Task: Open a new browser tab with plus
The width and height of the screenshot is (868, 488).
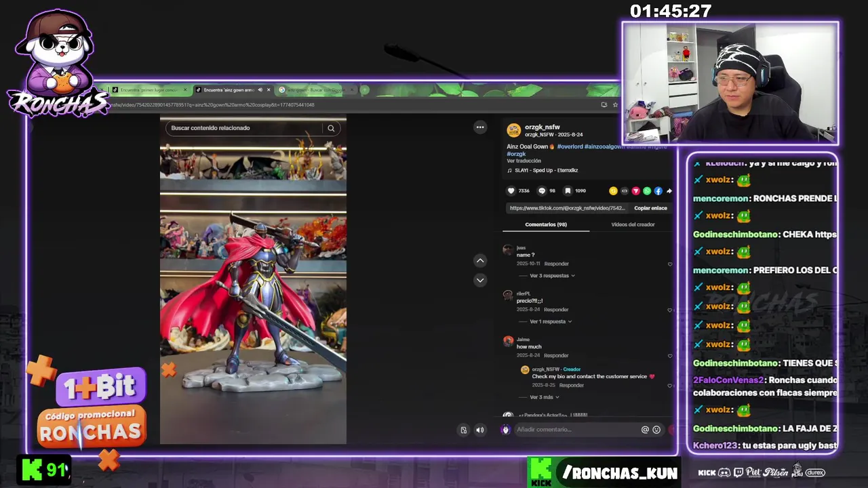Action: (365, 90)
